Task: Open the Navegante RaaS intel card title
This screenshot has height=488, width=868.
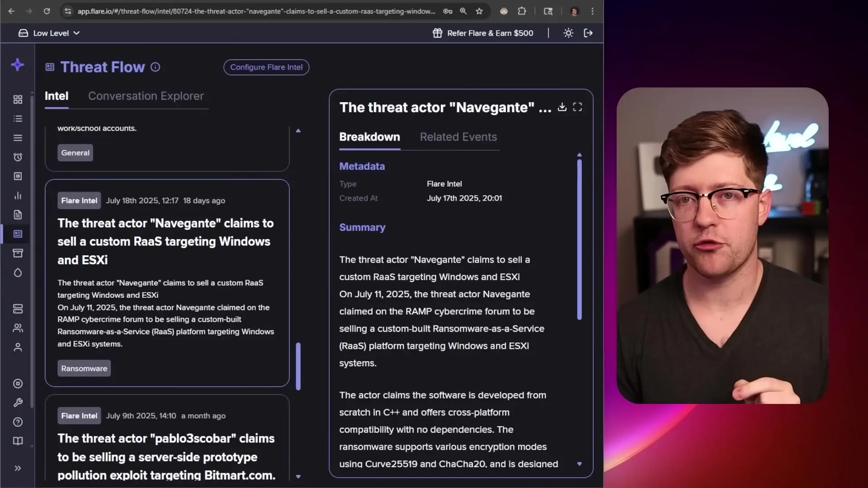Action: [165, 241]
